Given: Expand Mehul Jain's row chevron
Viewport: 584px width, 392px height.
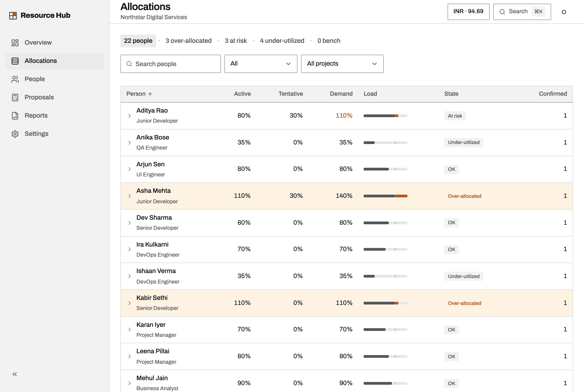Looking at the screenshot, I should tap(129, 383).
